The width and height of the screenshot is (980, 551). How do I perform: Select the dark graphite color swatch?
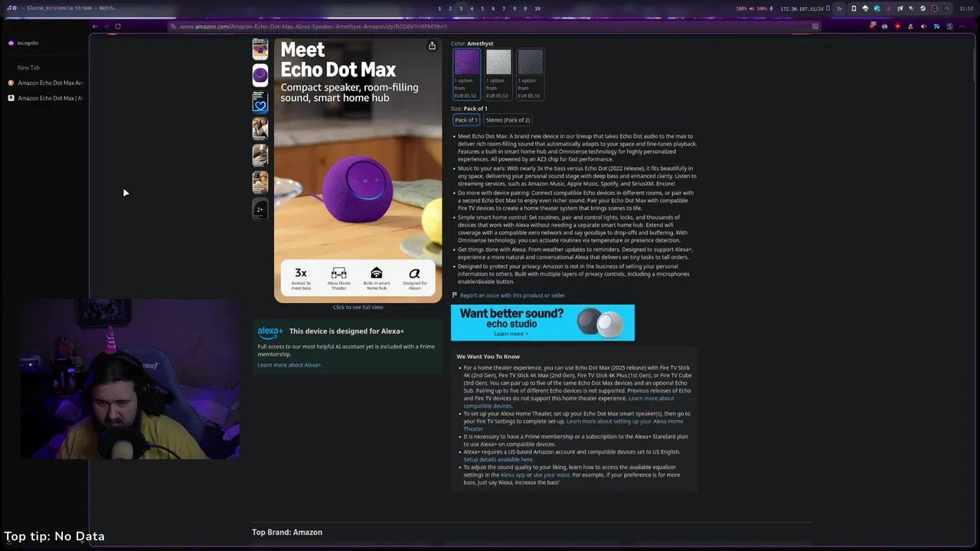click(529, 74)
